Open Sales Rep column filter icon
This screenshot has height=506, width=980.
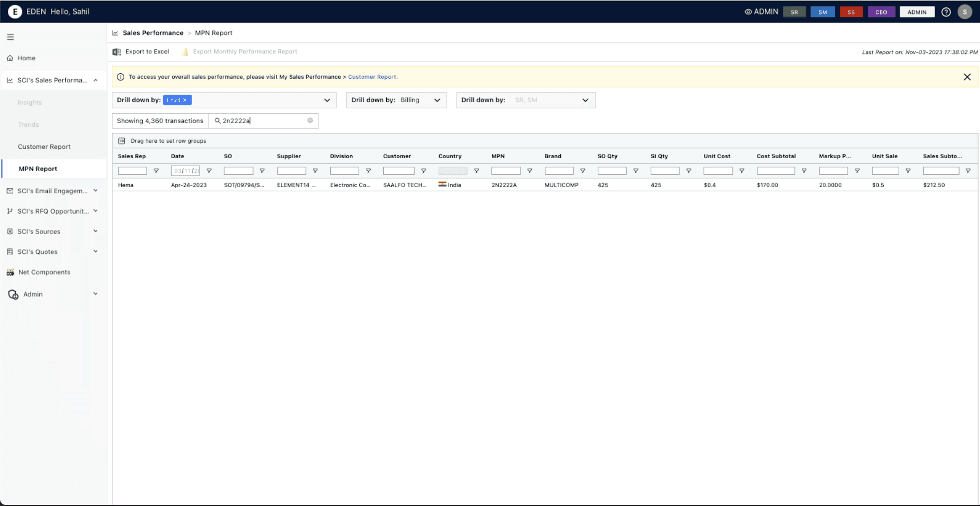click(x=156, y=171)
